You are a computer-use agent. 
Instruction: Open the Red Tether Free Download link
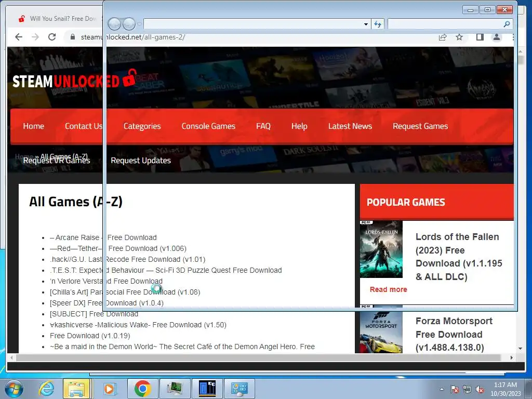tap(118, 248)
